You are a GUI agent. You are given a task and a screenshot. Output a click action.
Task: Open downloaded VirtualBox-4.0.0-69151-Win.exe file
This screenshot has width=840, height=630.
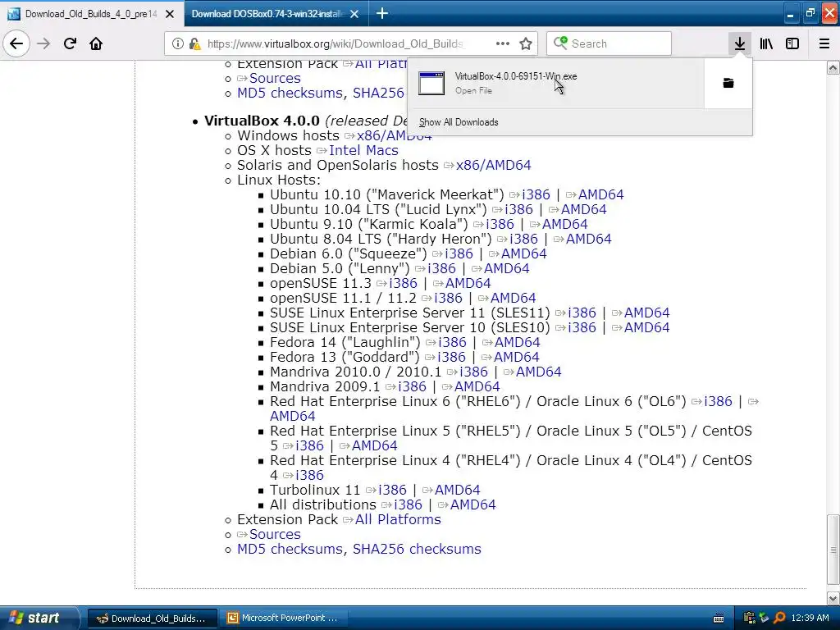555,83
